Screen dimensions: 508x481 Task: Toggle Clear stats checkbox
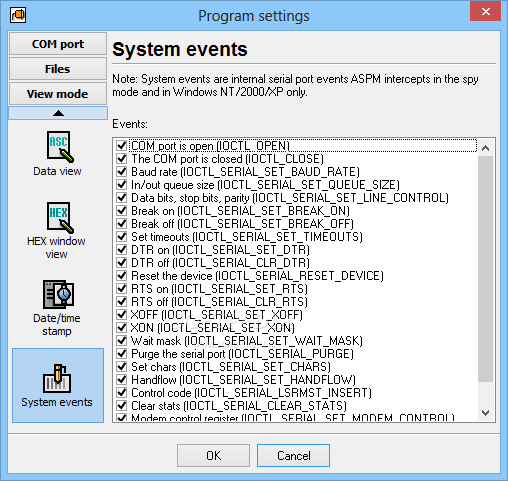122,406
